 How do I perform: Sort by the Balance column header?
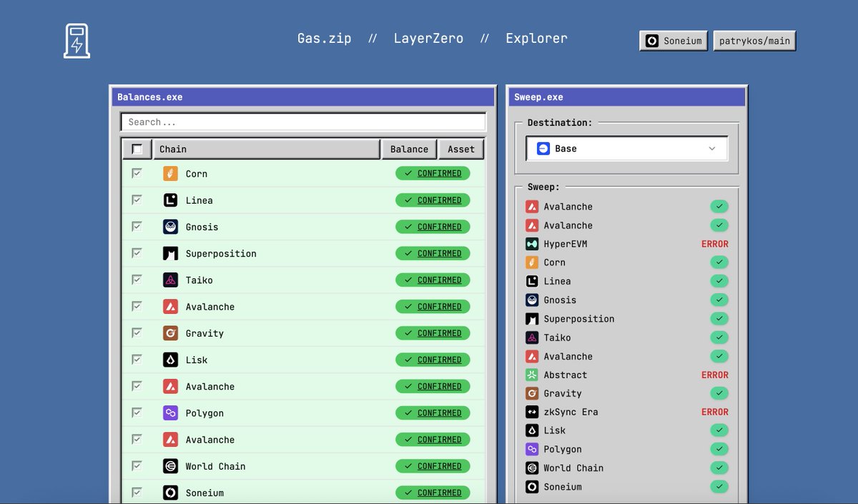point(409,149)
